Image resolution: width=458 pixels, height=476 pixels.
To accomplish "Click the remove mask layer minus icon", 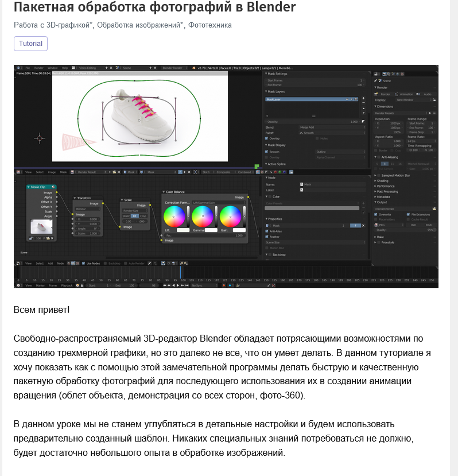I will pos(364,103).
